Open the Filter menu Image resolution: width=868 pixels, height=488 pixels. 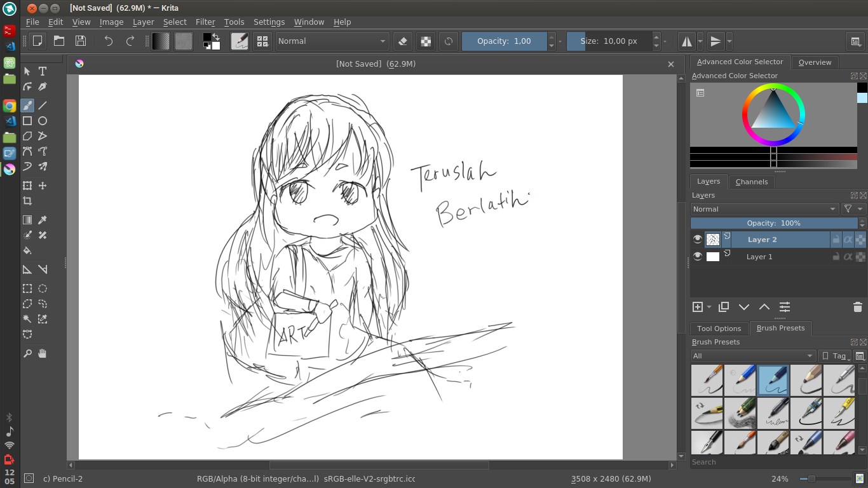[205, 22]
